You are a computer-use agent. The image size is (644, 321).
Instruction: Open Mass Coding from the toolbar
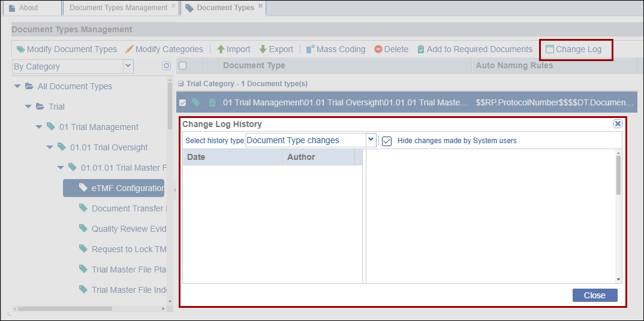tap(336, 50)
